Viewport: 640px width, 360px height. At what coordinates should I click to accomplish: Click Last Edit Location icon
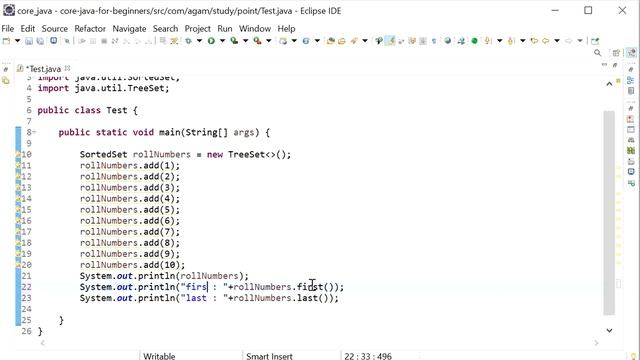click(x=534, y=41)
